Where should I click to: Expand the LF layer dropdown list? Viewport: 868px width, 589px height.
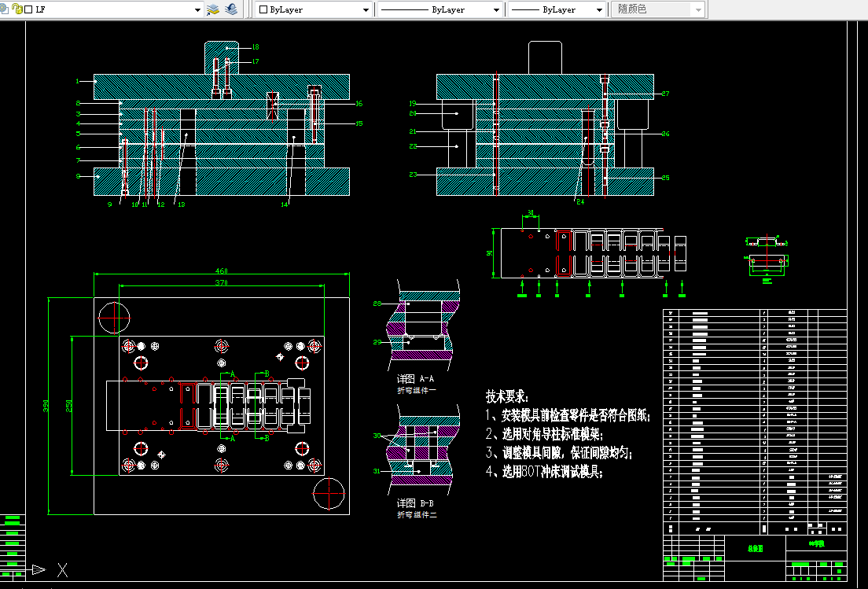[197, 9]
